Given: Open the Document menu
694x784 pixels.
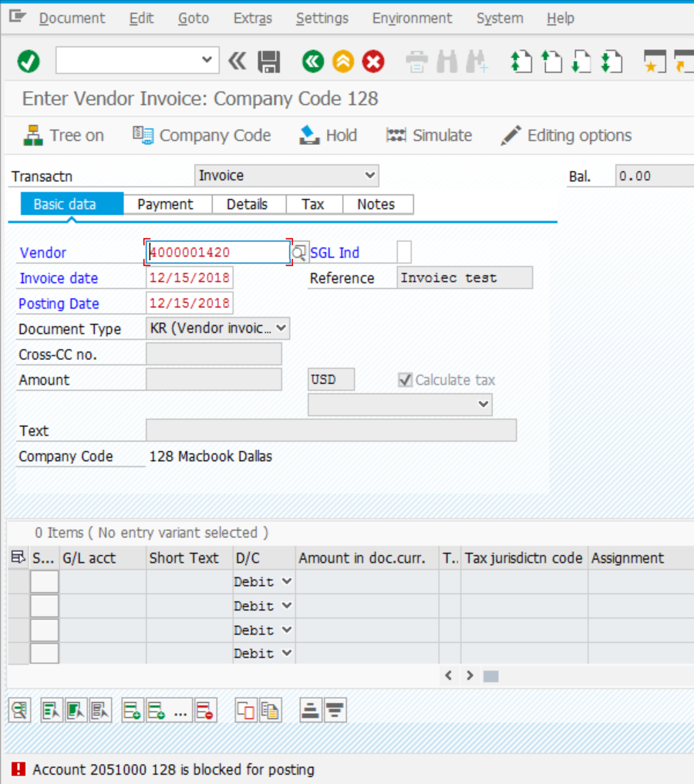Looking at the screenshot, I should 72,18.
